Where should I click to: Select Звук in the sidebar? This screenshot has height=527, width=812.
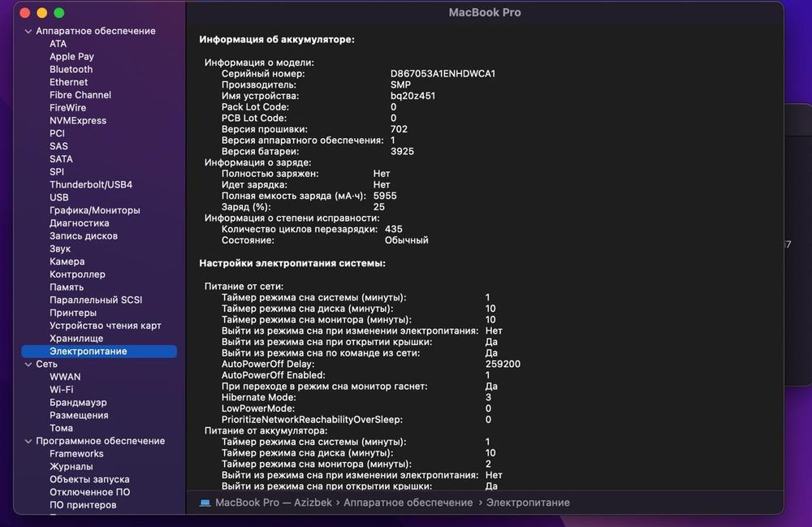[x=59, y=249]
